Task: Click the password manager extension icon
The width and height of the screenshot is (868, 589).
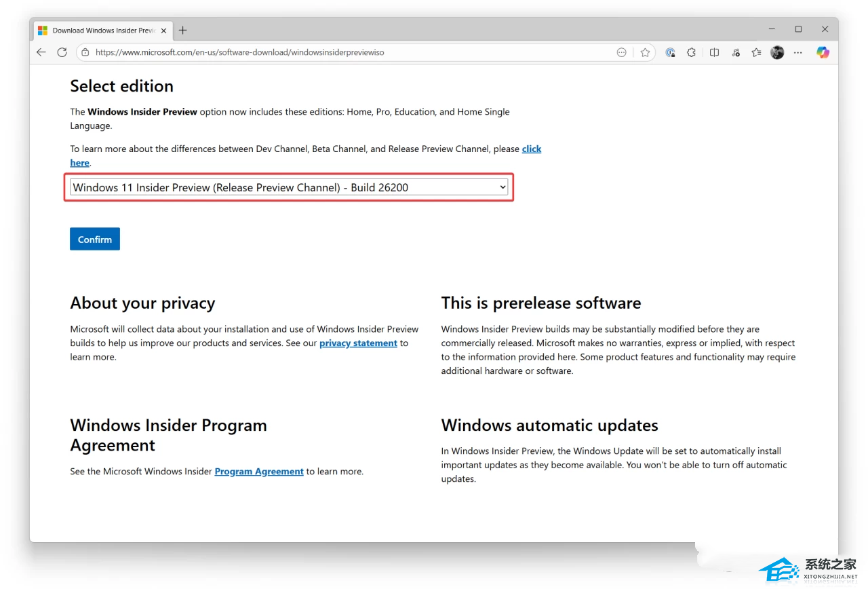Action: coord(670,52)
